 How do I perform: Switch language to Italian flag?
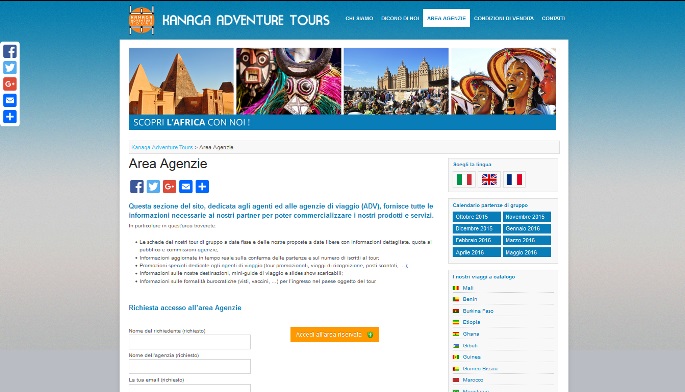click(x=464, y=179)
